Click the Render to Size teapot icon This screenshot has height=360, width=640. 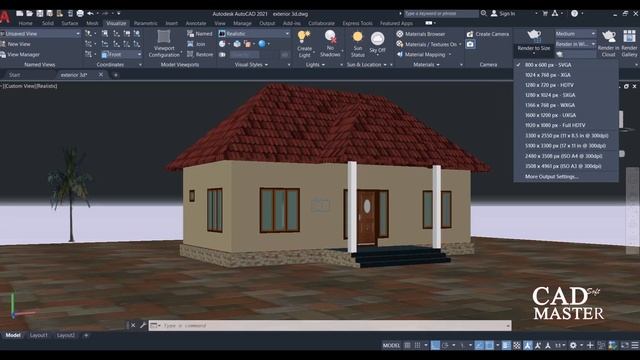click(533, 36)
